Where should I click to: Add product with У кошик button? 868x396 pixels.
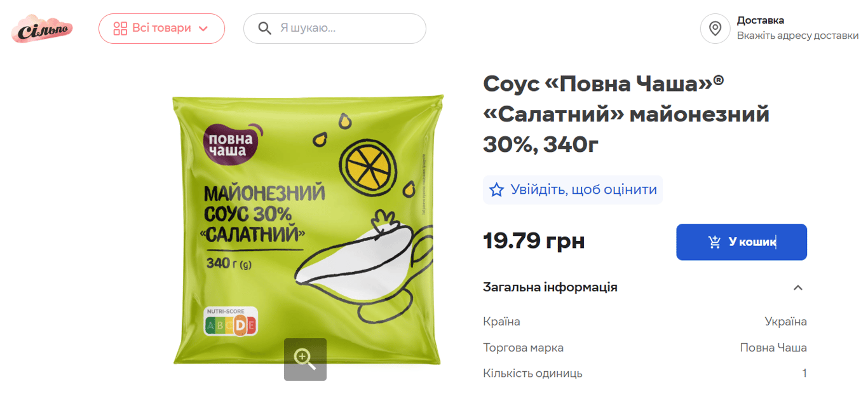coord(742,242)
